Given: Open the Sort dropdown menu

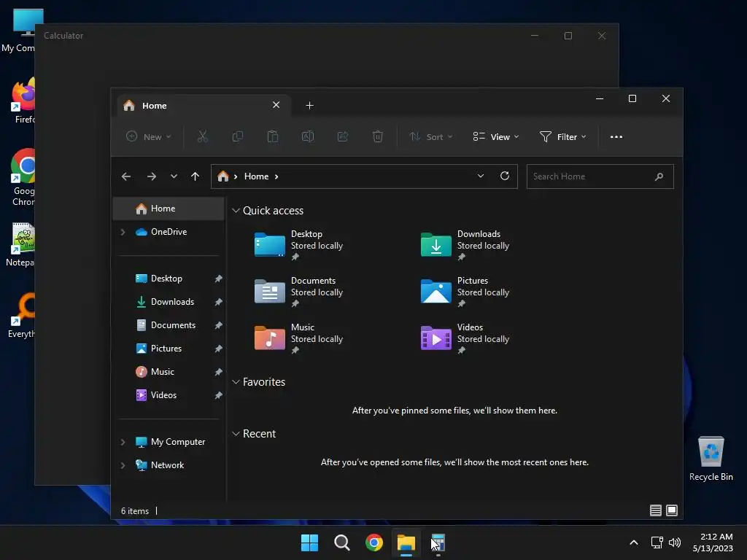Looking at the screenshot, I should coord(430,136).
